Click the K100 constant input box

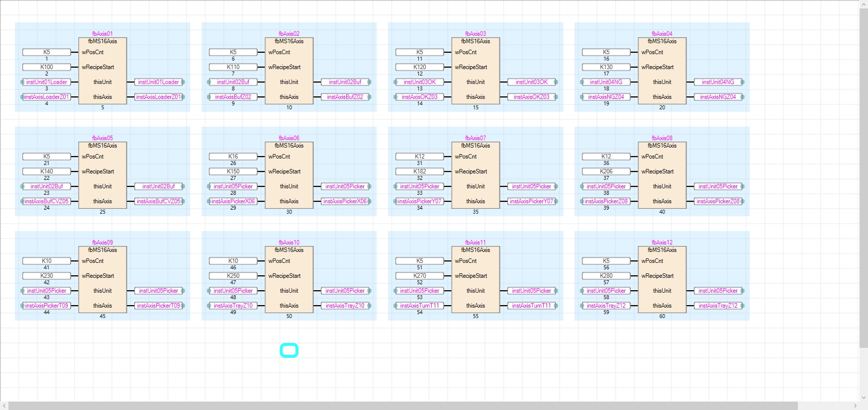46,67
